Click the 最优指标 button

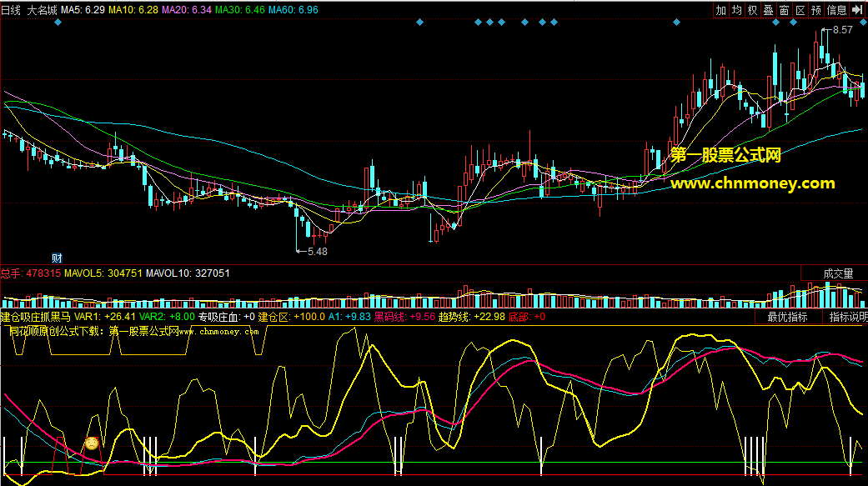pos(787,317)
